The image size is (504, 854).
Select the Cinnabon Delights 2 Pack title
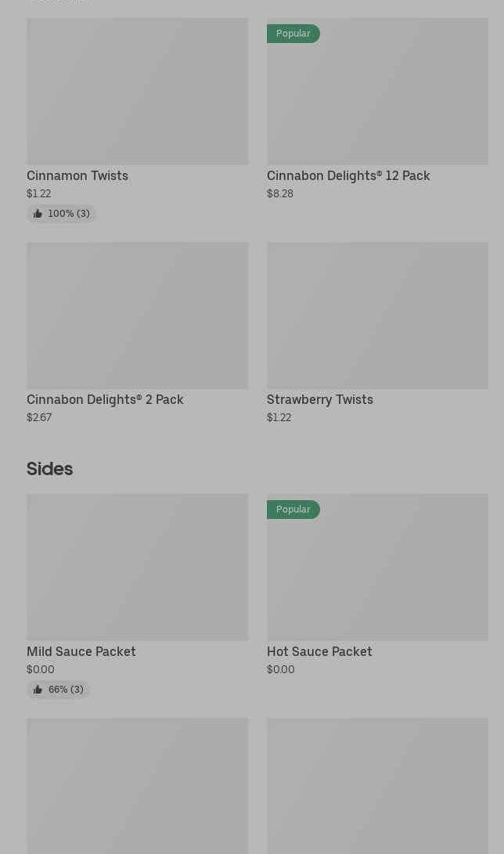(105, 400)
